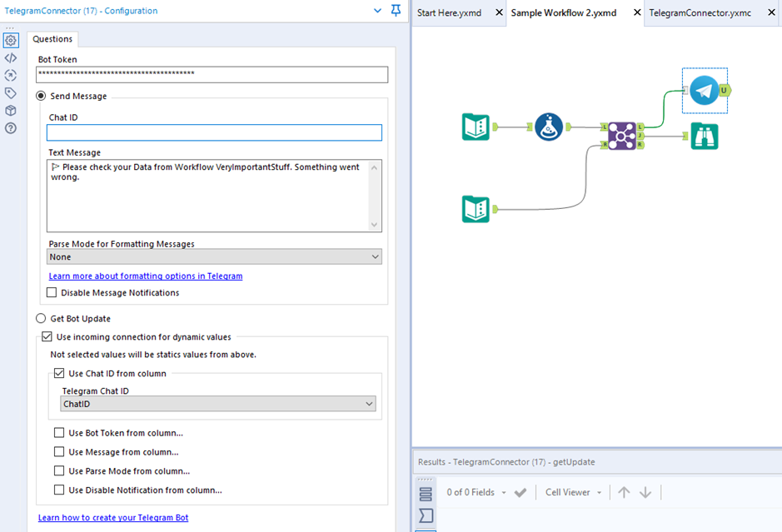The width and height of the screenshot is (782, 532).
Task: Open Learn how to create Telegram Bot link
Action: tap(113, 518)
